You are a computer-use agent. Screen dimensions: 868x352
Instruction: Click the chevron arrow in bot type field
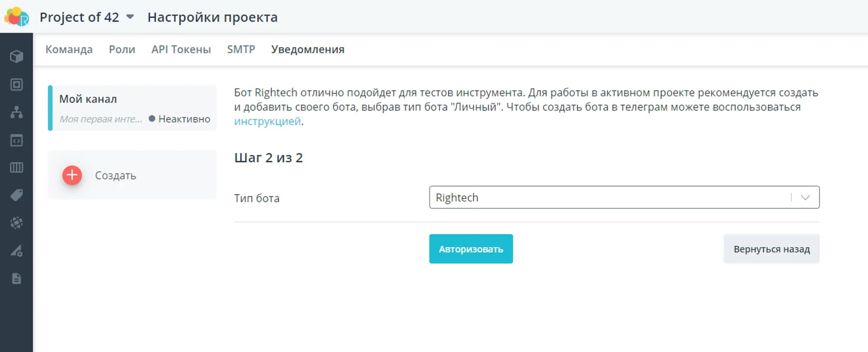(x=806, y=198)
